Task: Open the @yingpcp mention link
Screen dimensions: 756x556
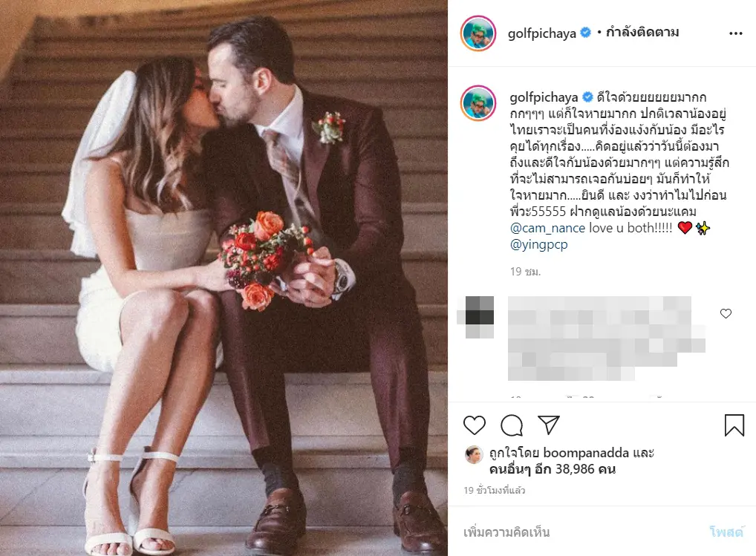Action: (x=538, y=244)
